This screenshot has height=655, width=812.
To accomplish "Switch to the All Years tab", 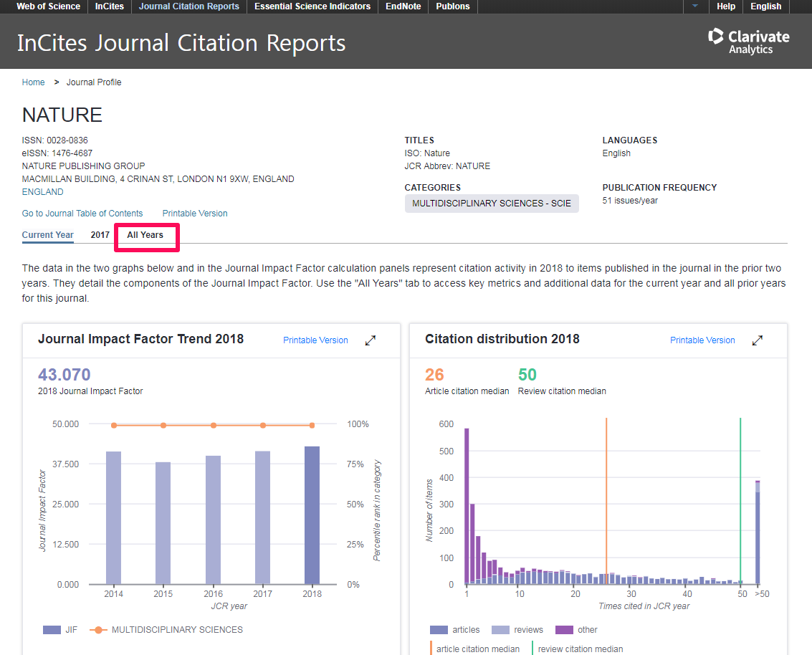I will pos(145,234).
